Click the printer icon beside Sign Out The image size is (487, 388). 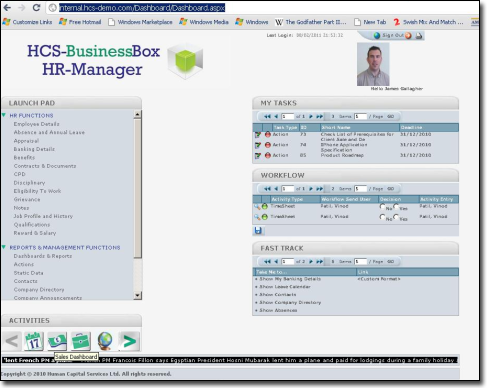(419, 35)
